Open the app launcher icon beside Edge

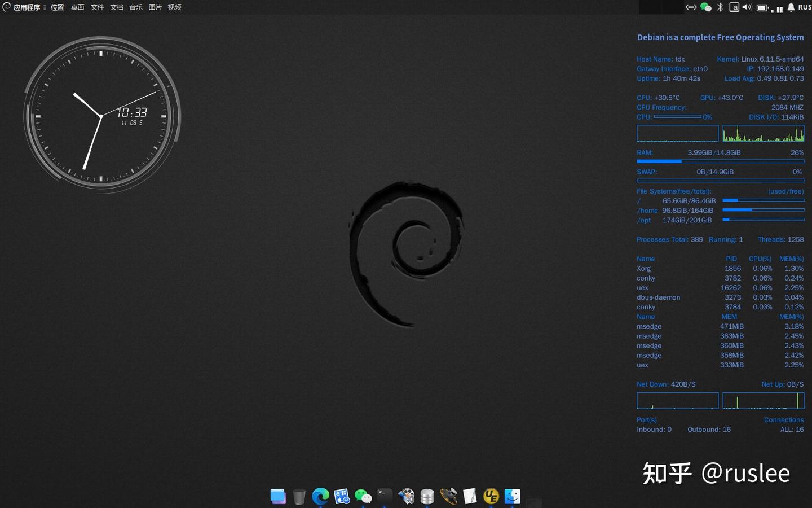(341, 496)
